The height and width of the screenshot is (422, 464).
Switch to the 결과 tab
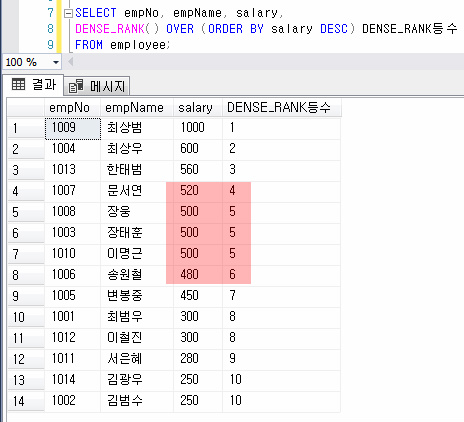pyautogui.click(x=33, y=85)
